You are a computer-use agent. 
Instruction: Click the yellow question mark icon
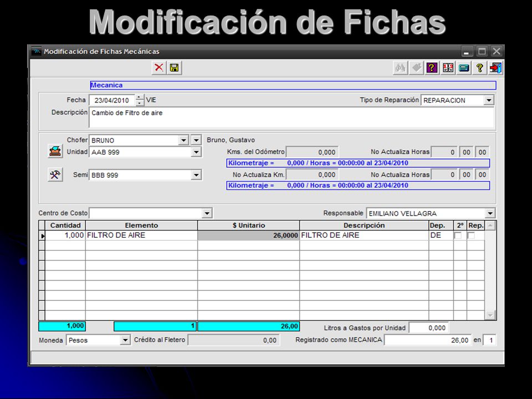click(x=480, y=68)
